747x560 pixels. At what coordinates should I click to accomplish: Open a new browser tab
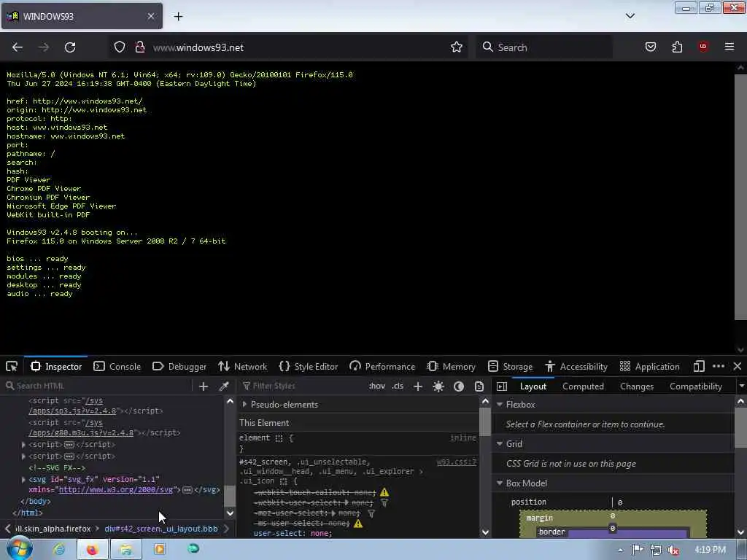pos(178,17)
